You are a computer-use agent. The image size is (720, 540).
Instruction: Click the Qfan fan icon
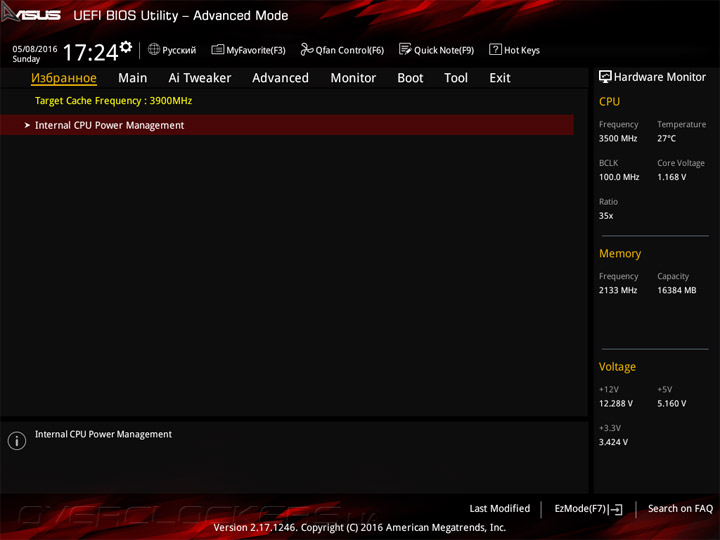pyautogui.click(x=306, y=49)
